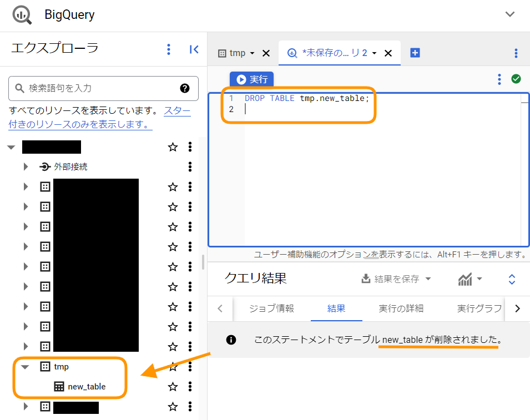This screenshot has width=530, height=420.
Task: Select the tmp dataset tree item
Action: click(x=61, y=367)
